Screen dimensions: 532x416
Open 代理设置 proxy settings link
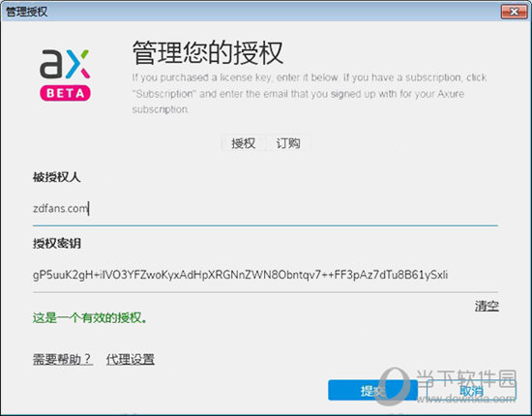(131, 359)
